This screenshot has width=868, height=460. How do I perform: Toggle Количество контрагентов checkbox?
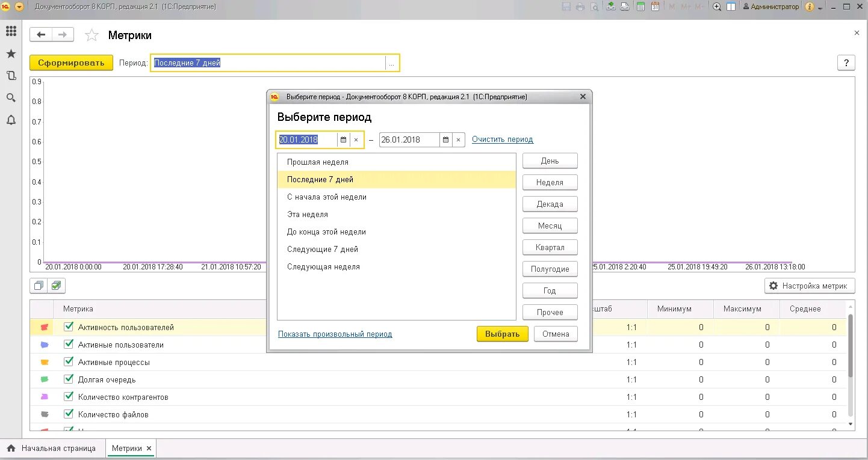(x=69, y=397)
